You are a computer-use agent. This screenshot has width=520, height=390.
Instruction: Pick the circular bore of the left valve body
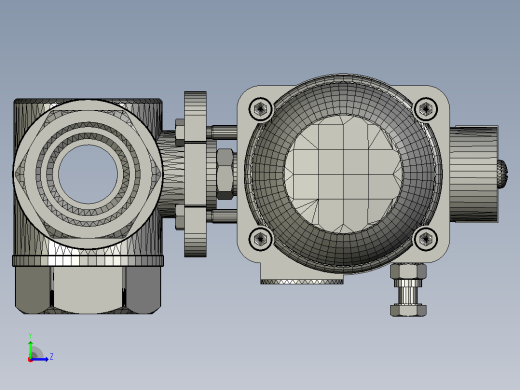tap(88, 174)
